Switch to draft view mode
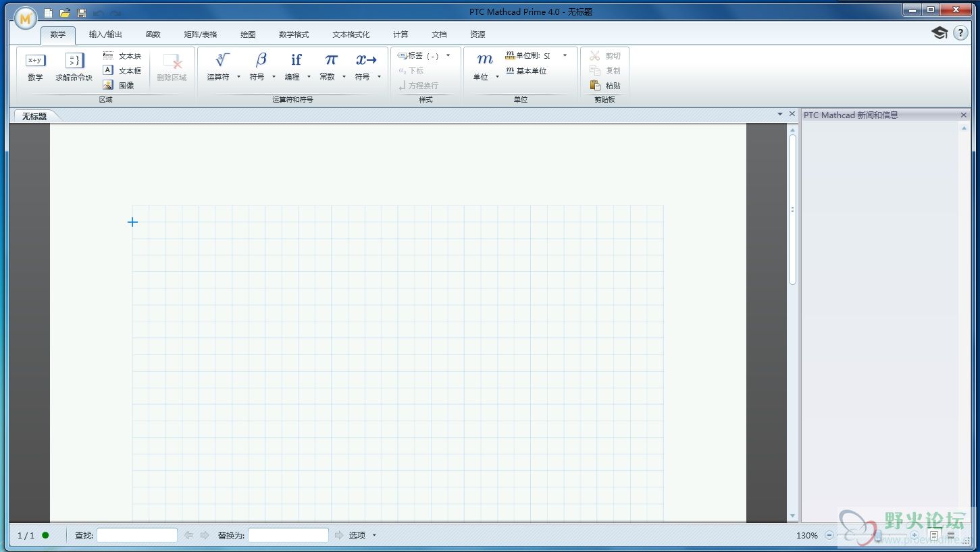Screen dimensions: 980x552 click(951, 535)
